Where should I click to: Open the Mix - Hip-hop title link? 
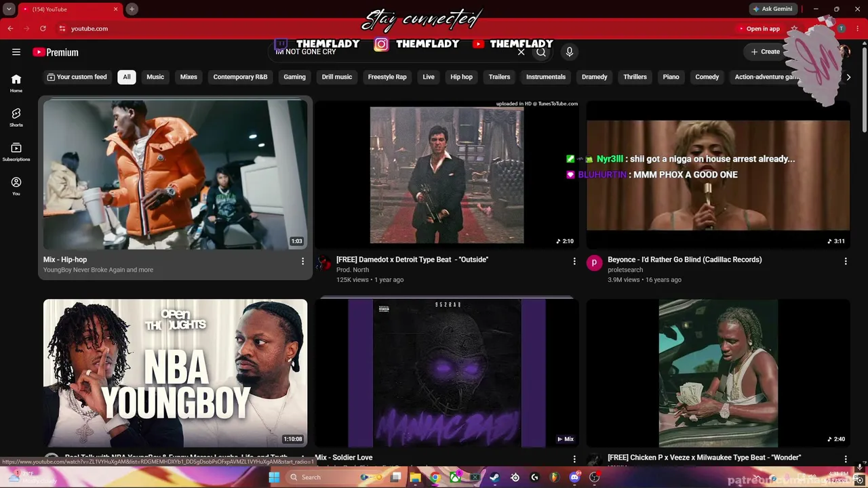[65, 260]
